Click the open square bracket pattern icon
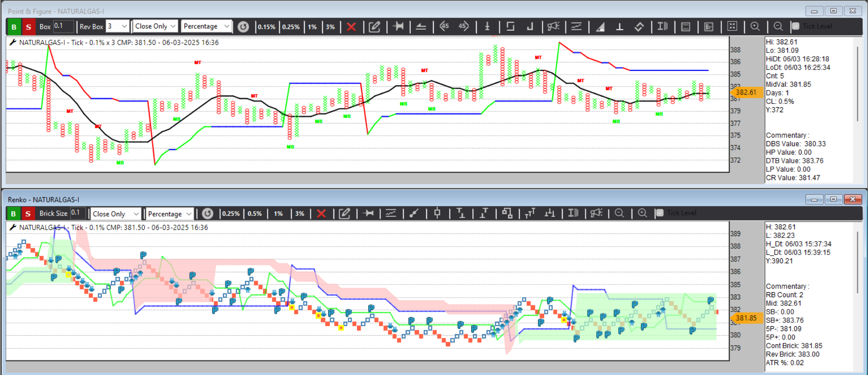Image resolution: width=868 pixels, height=375 pixels. click(x=510, y=26)
